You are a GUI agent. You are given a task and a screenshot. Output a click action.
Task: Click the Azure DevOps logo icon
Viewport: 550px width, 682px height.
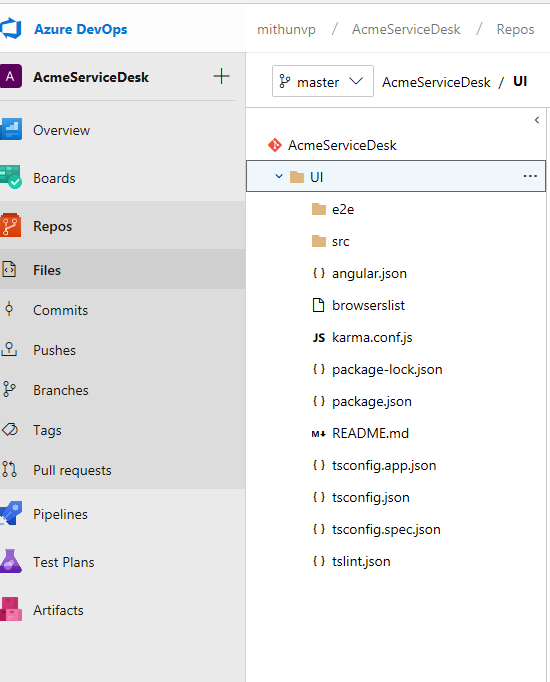10,29
